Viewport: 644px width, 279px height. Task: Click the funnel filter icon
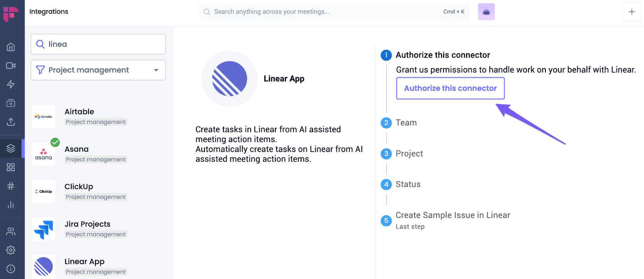[40, 70]
